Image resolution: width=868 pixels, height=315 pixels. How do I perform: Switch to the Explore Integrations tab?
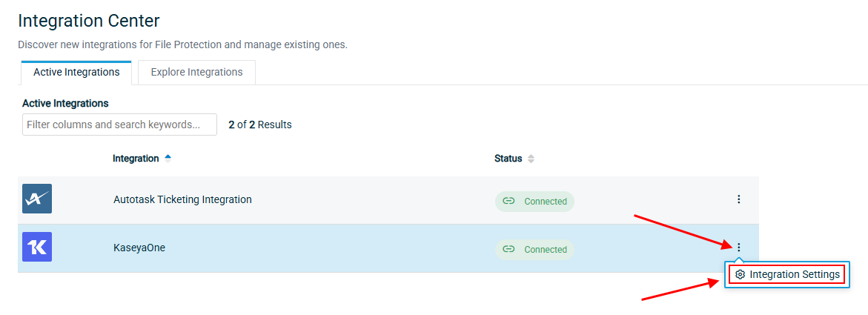point(196,72)
